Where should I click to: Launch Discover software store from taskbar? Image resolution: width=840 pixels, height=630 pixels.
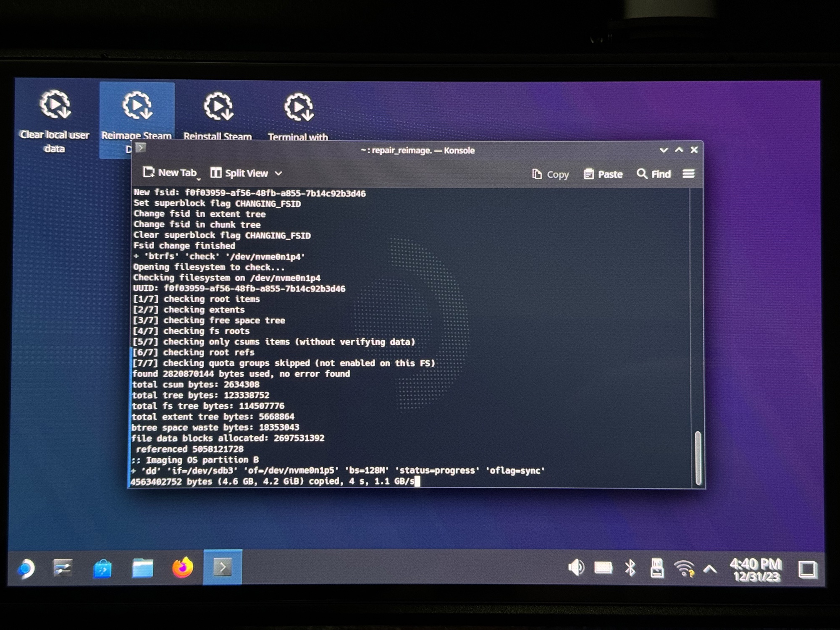click(x=102, y=569)
